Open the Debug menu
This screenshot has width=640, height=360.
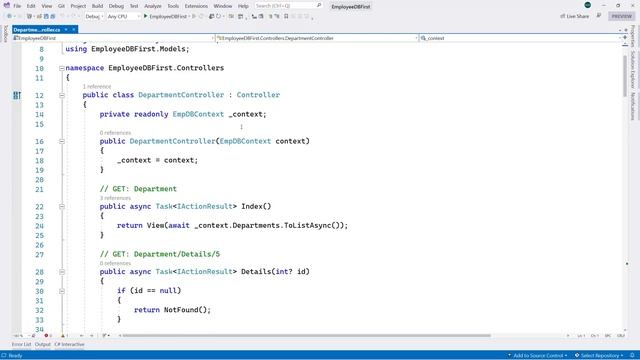[116, 6]
